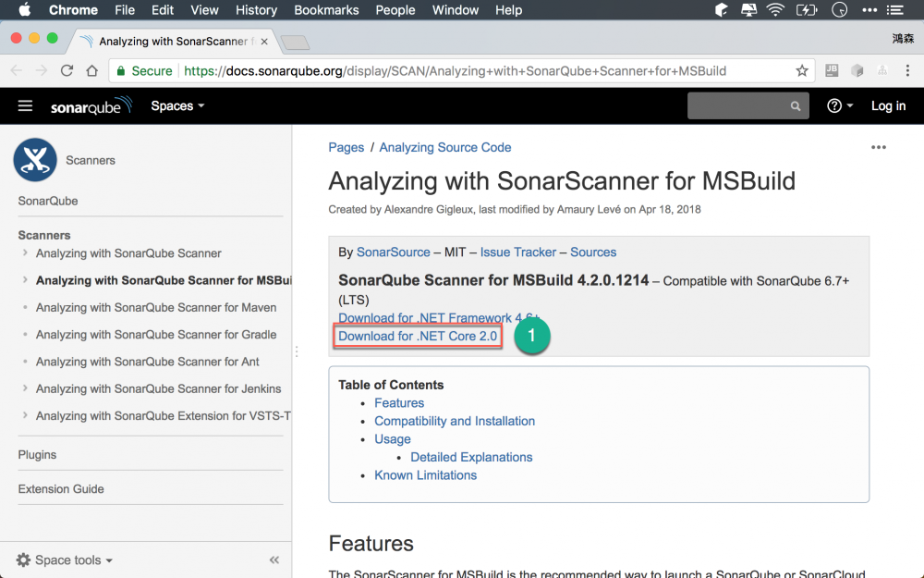
Task: Click the Secure padlock in the address bar
Action: [123, 69]
